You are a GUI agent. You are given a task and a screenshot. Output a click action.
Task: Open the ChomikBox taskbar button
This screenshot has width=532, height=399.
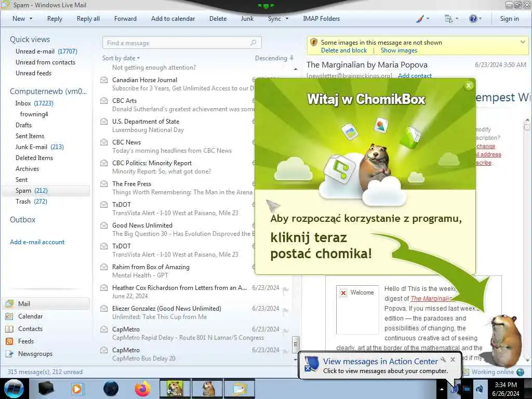pyautogui.click(x=175, y=389)
